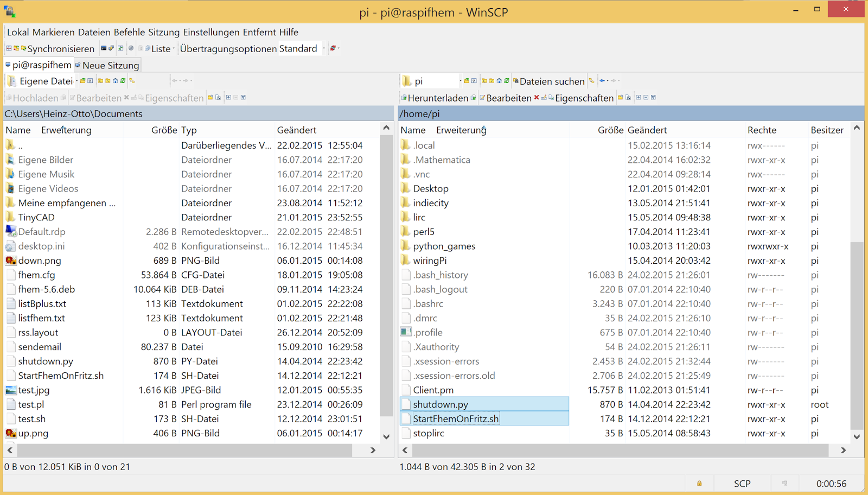This screenshot has width=868, height=495.
Task: Click the lock icon in the status bar
Action: pyautogui.click(x=699, y=483)
